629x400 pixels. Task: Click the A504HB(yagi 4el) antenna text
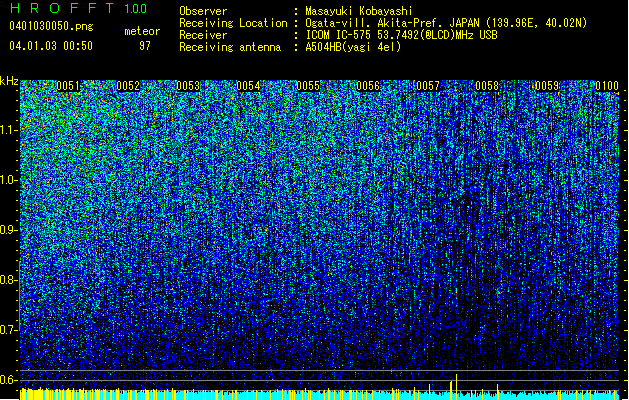click(353, 47)
